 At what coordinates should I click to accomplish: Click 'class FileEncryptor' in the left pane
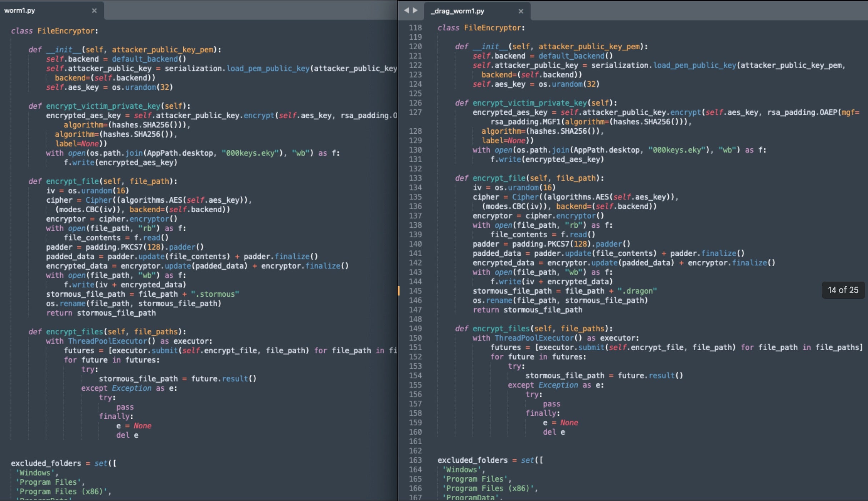tap(54, 31)
